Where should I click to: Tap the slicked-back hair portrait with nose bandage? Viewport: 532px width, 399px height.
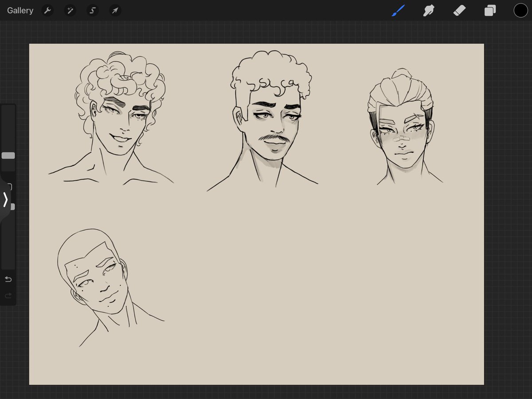tap(405, 126)
